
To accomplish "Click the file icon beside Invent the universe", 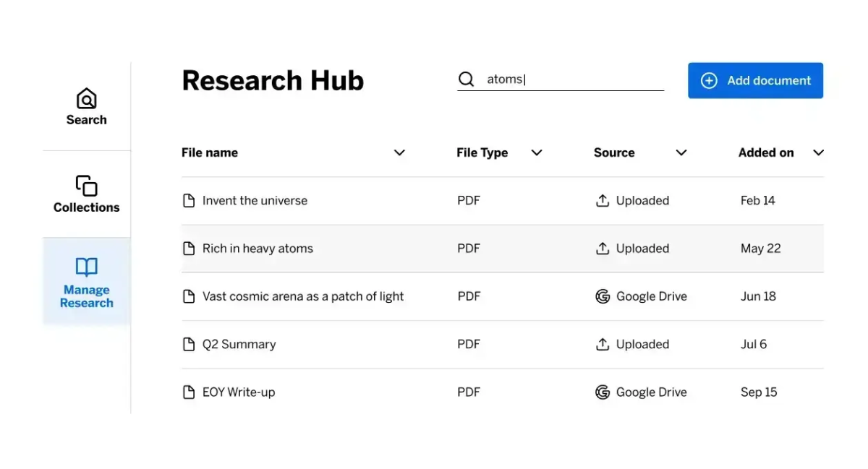I will [x=189, y=200].
